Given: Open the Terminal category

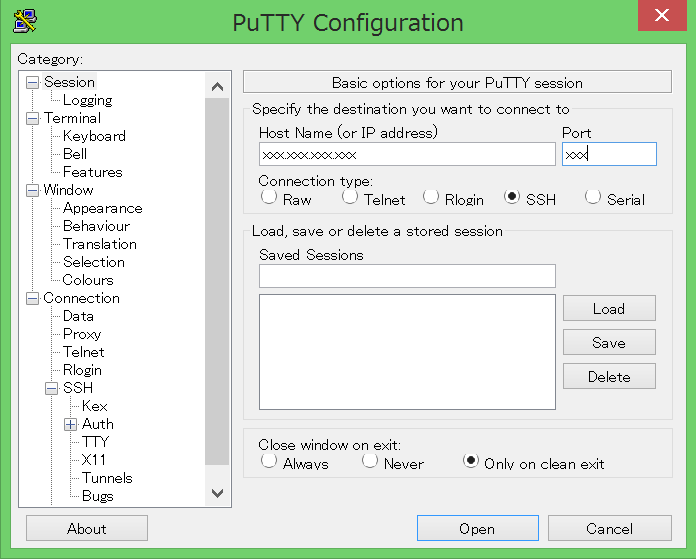Looking at the screenshot, I should 72,118.
